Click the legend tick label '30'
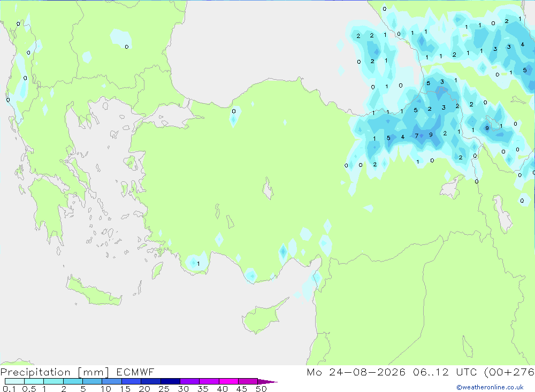535x392 pixels. 183,389
